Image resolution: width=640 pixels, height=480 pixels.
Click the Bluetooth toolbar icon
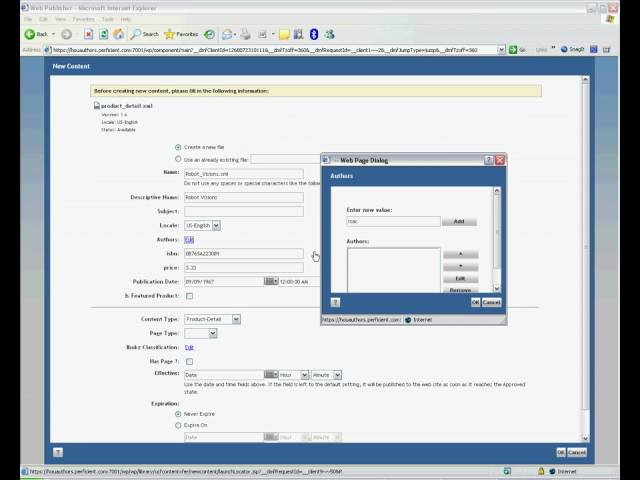313,34
